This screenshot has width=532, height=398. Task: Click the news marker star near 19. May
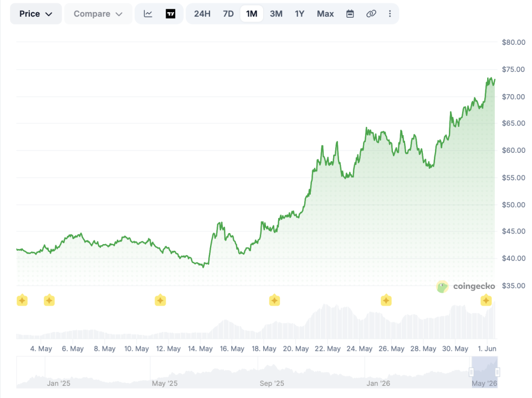click(274, 301)
